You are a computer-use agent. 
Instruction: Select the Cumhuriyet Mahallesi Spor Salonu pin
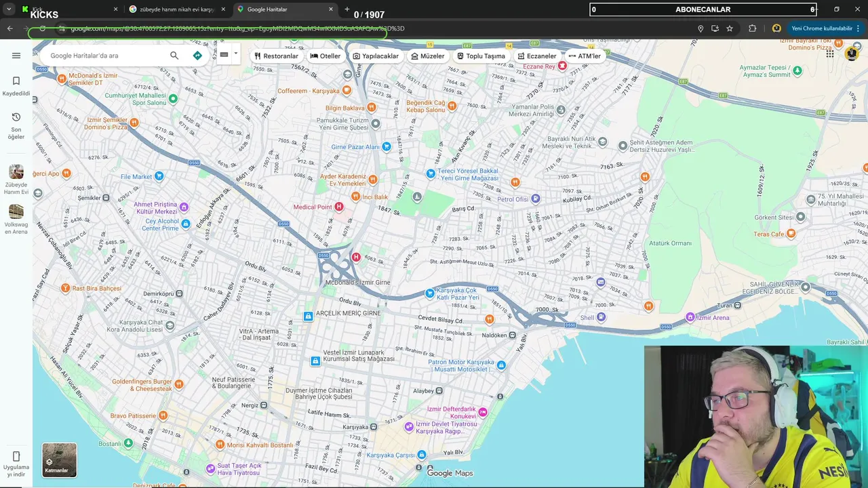[x=173, y=99]
